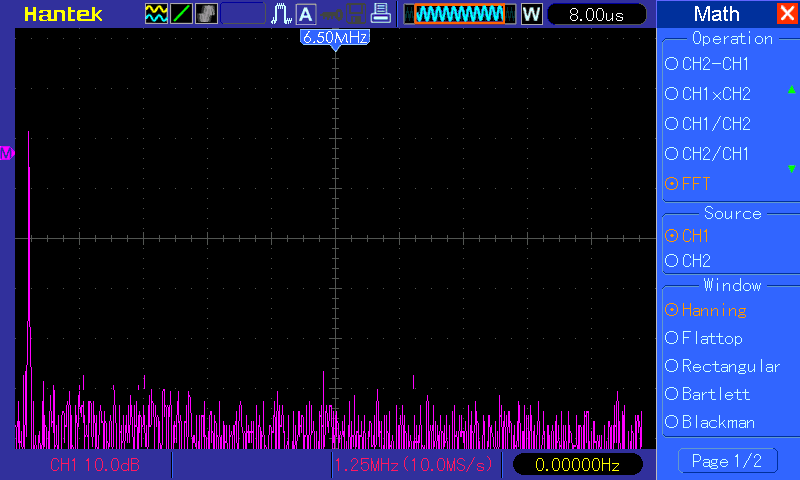Image resolution: width=800 pixels, height=480 pixels.
Task: Click the printer icon
Action: tap(380, 13)
